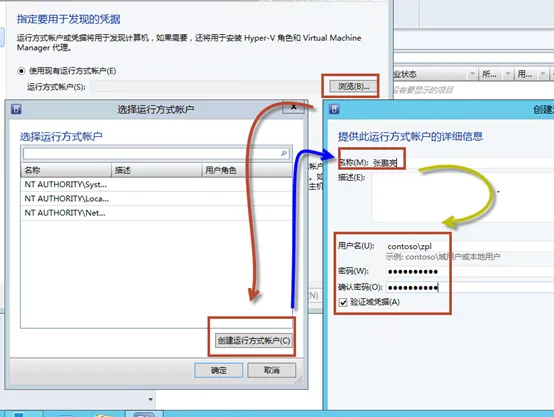Click the dialog icon in the create account window
This screenshot has height=417, width=554.
point(334,109)
